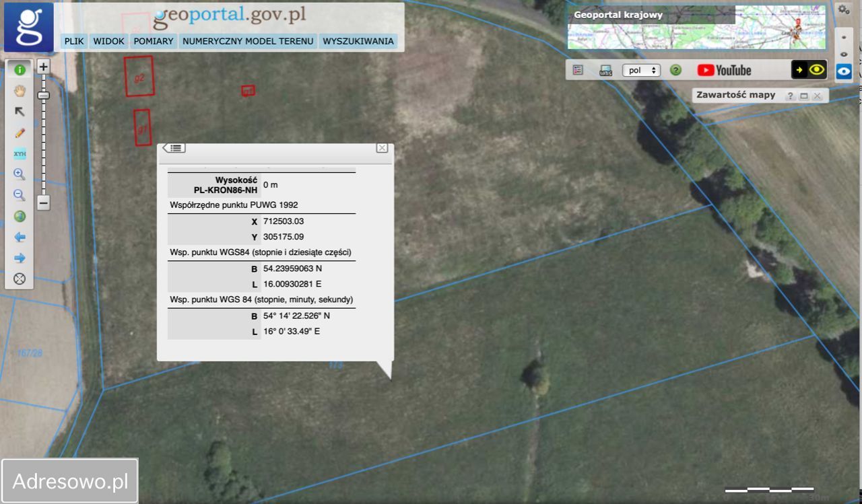Select the green info identify tool

tap(20, 69)
